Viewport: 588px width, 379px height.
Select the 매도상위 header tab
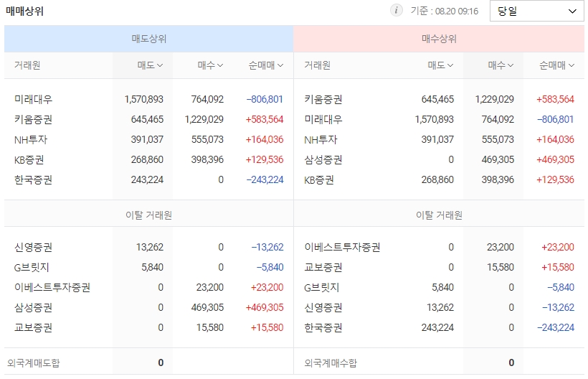(x=149, y=39)
